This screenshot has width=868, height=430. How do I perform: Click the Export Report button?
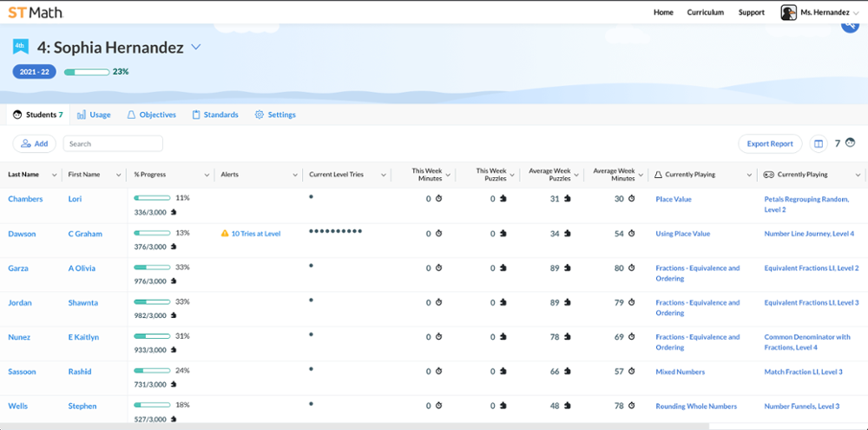click(770, 143)
